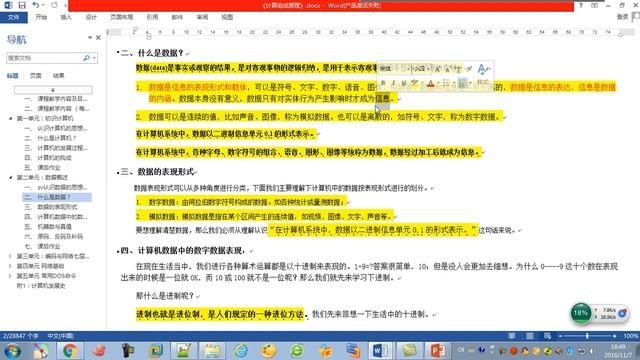
Task: Select the 标题 (Headings) navigation tab
Action: 12,76
